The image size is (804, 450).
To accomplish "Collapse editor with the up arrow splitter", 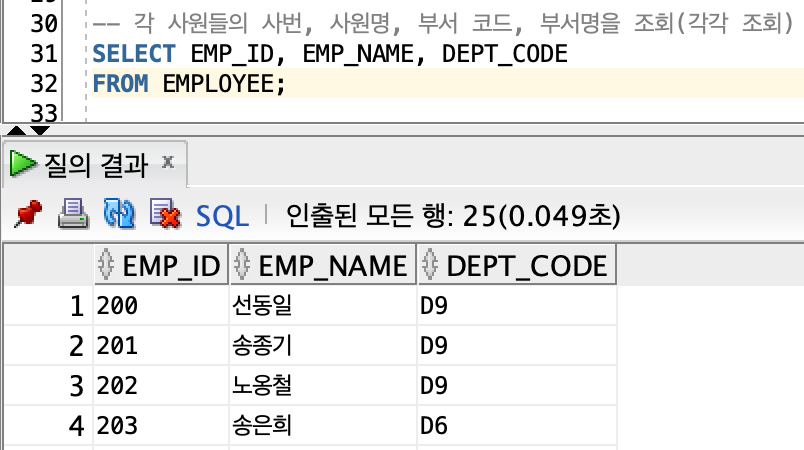I will [16, 131].
